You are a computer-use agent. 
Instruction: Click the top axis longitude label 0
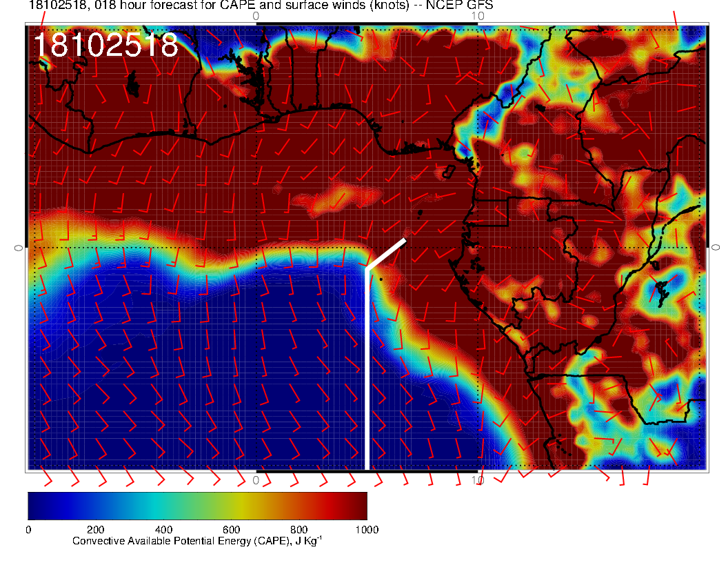(x=256, y=15)
